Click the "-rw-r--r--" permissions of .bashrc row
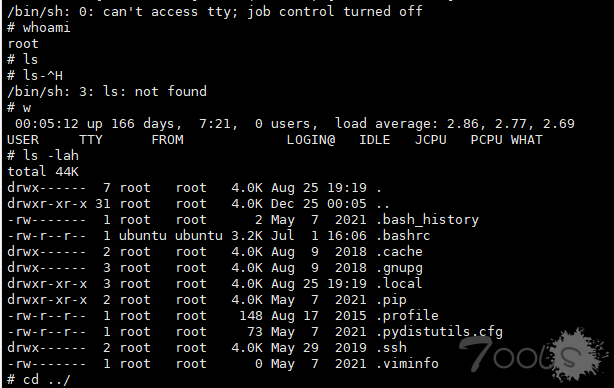614x388 pixels. [x=47, y=236]
